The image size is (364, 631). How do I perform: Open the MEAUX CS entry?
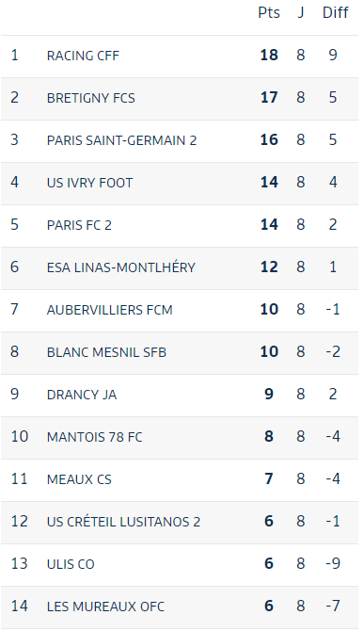point(180,480)
